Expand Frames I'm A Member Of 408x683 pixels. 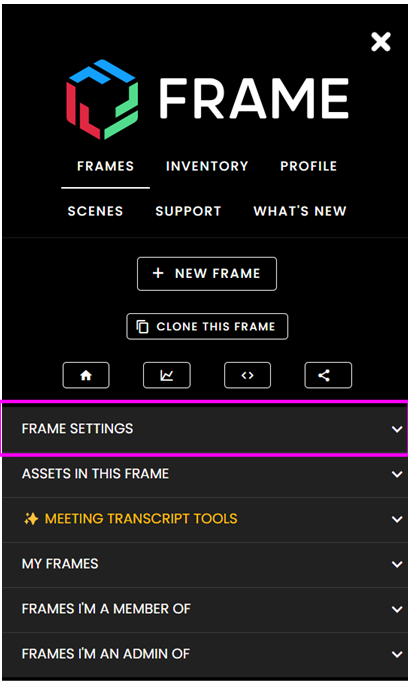(205, 609)
